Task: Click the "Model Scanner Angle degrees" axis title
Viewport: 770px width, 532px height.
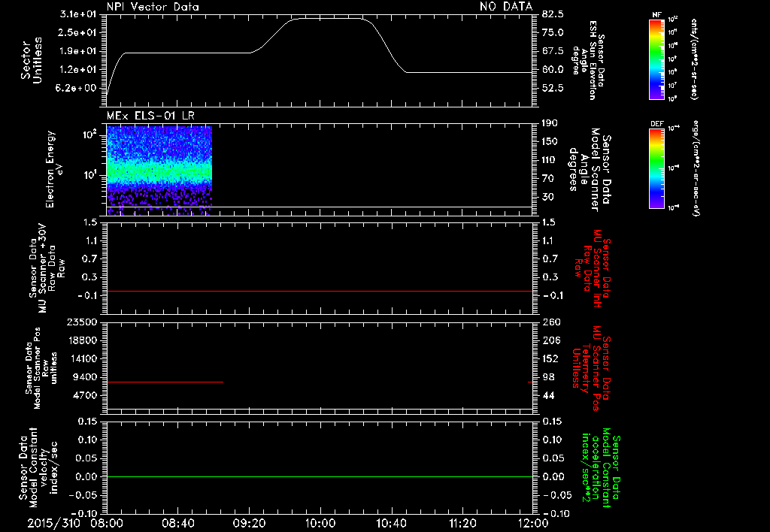Action: [590, 170]
